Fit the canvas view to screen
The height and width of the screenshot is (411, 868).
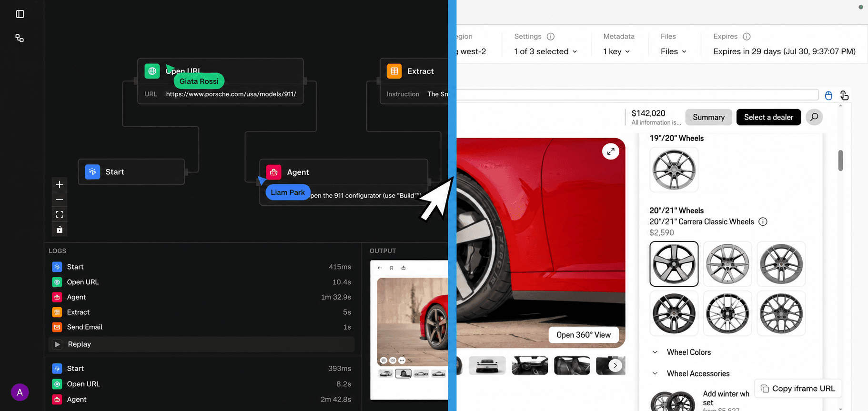60,214
